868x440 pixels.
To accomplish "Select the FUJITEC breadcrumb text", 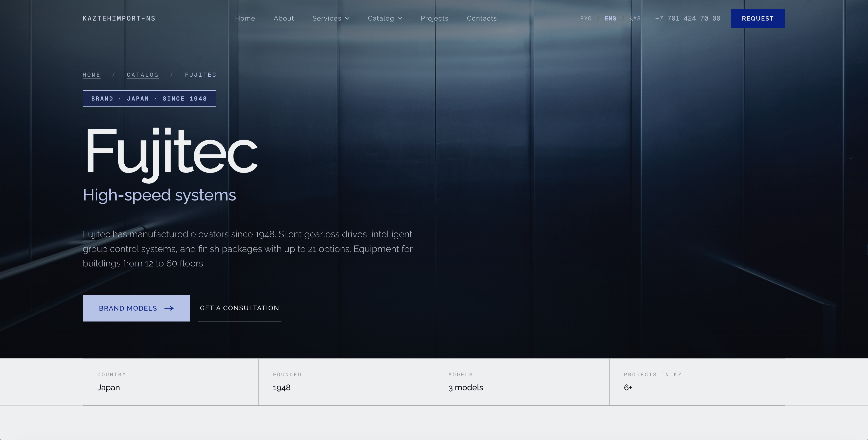I will pyautogui.click(x=201, y=75).
